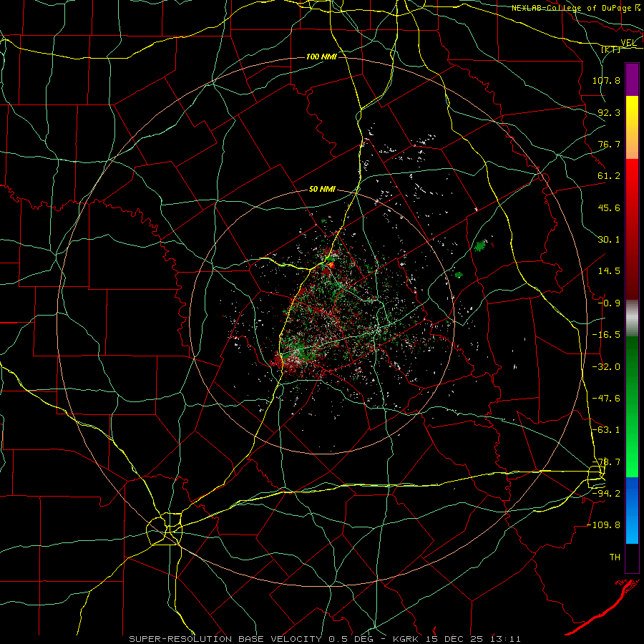Select the 76.7 legend value
The width and height of the screenshot is (644, 644).
[609, 144]
